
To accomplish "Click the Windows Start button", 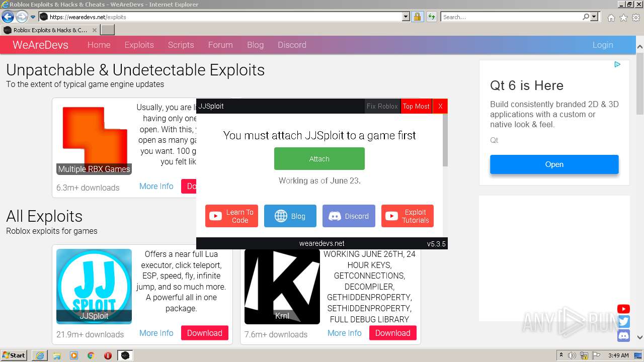I will click(14, 355).
